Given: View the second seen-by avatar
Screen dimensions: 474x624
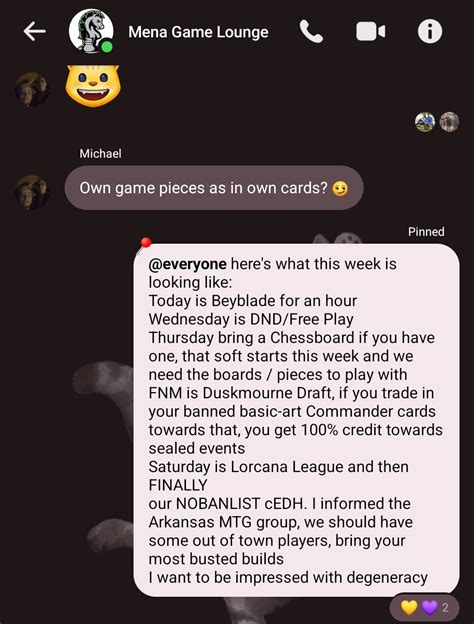Looking at the screenshot, I should coord(449,122).
